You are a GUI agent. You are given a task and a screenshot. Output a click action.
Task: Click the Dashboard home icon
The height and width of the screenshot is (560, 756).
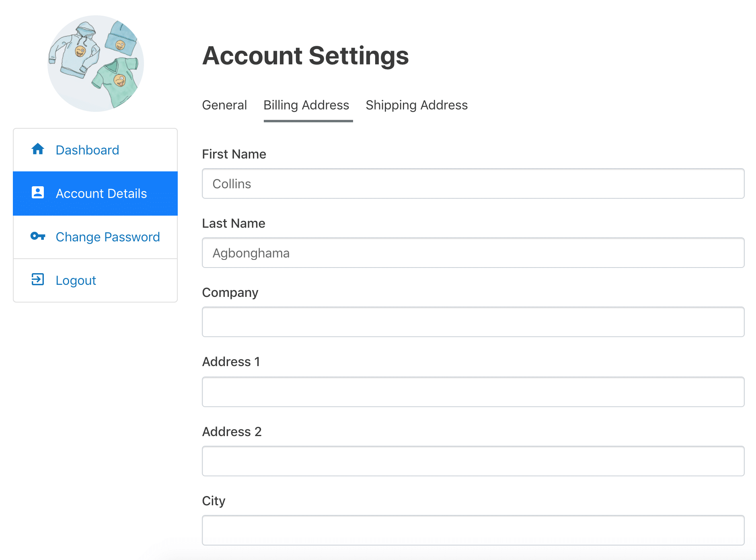(37, 150)
